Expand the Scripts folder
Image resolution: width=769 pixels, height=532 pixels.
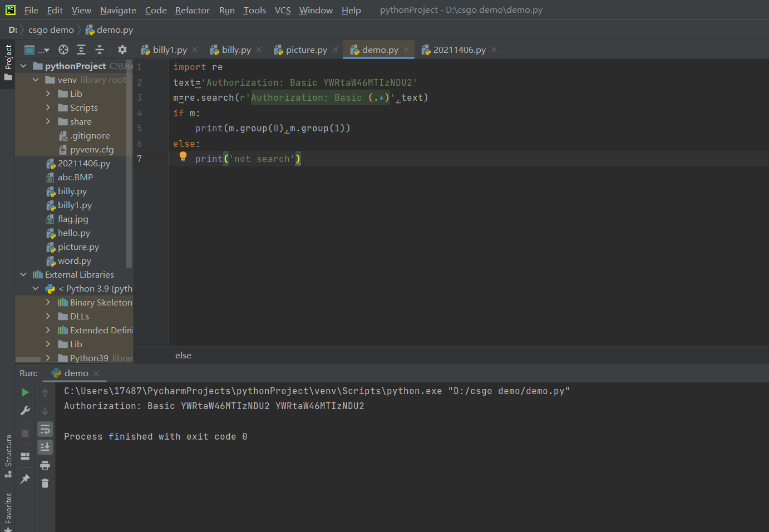click(48, 107)
